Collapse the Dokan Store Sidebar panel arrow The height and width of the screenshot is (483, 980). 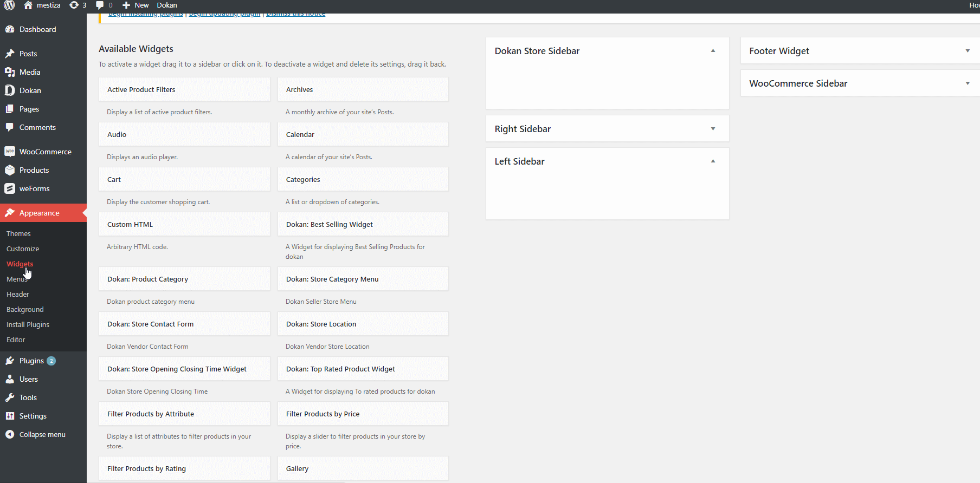pyautogui.click(x=713, y=50)
